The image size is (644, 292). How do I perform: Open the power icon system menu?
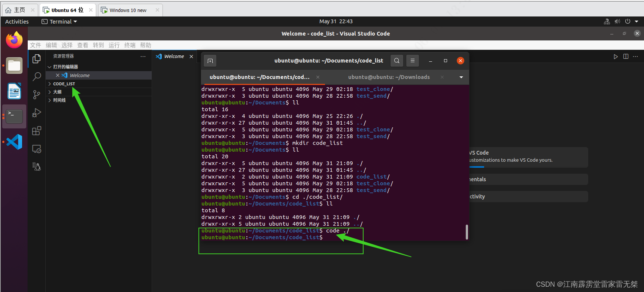[628, 22]
